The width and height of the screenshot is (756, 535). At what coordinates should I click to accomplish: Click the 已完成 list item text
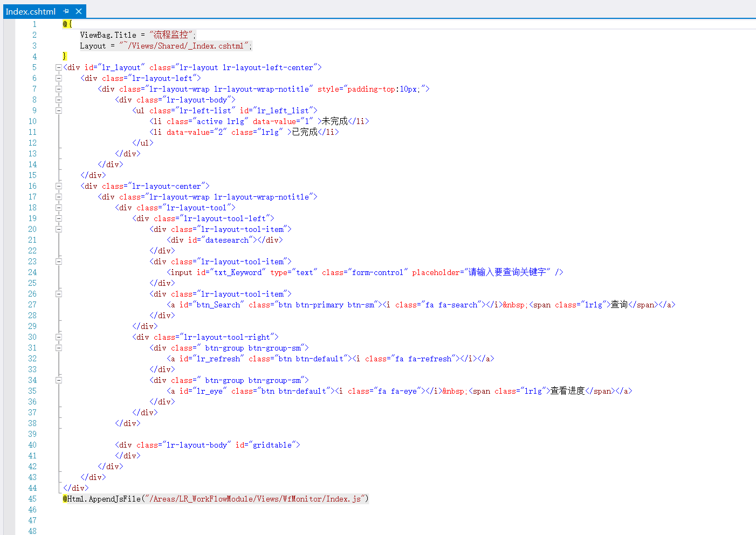[x=304, y=132]
